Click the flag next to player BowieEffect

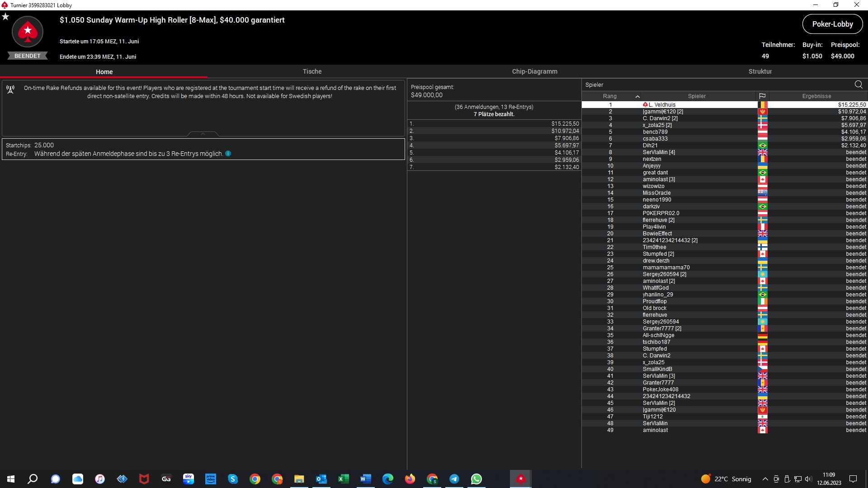tap(763, 234)
